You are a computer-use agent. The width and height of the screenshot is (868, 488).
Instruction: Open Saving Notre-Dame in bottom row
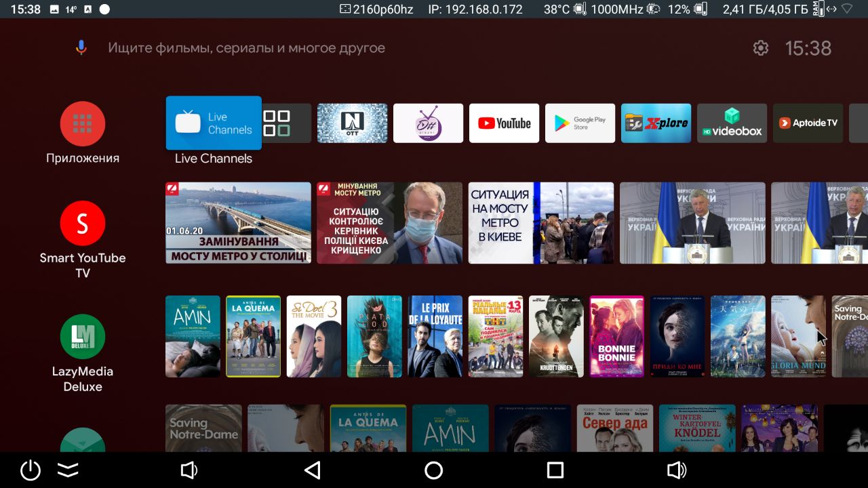[204, 428]
